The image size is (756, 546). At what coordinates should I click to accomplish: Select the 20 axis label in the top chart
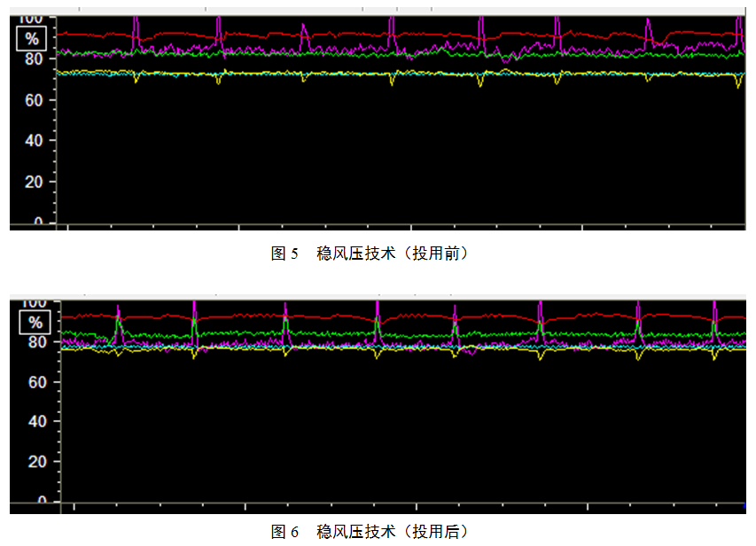coord(32,182)
